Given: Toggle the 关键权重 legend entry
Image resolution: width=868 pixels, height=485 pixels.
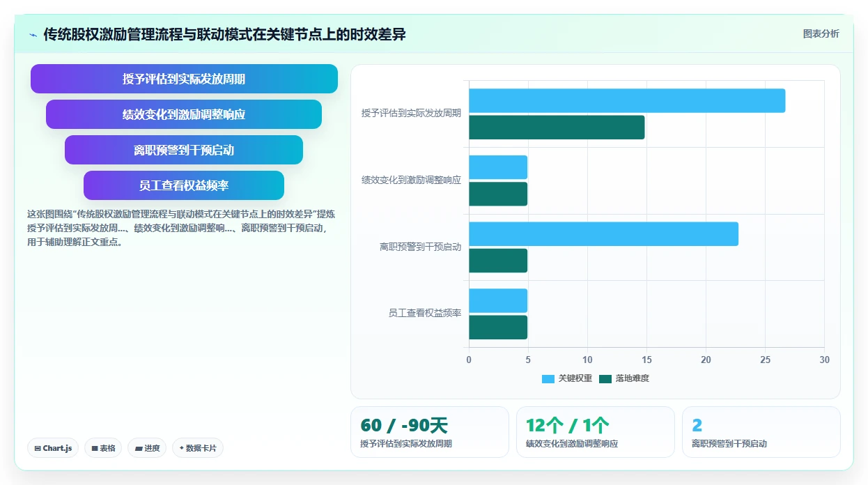Looking at the screenshot, I should click(x=567, y=378).
